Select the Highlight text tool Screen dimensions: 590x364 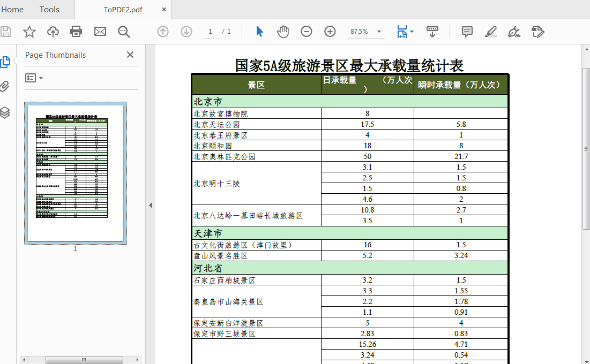click(x=490, y=32)
